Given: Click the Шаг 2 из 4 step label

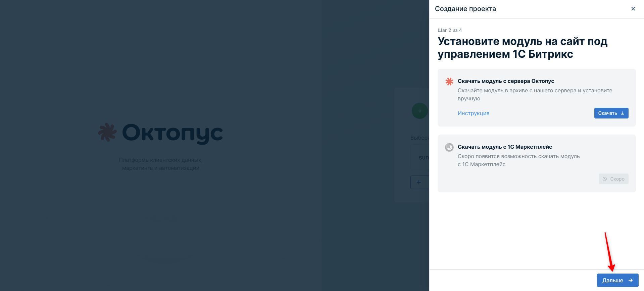Looking at the screenshot, I should [450, 30].
